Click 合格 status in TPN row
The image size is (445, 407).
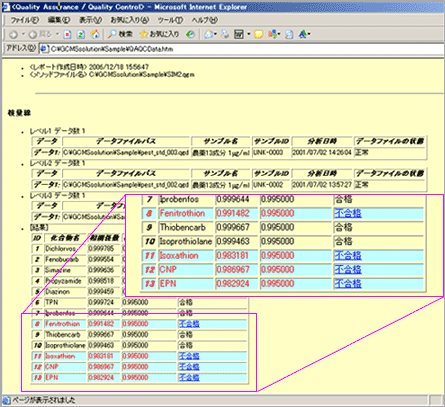pos(186,302)
